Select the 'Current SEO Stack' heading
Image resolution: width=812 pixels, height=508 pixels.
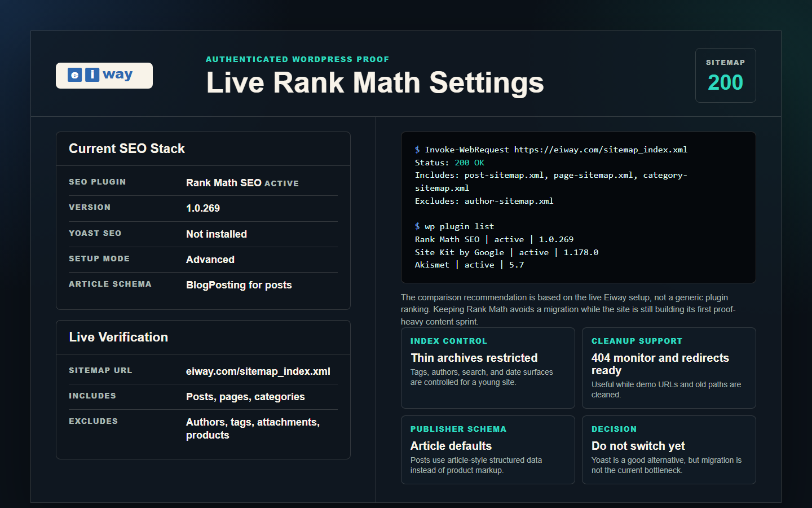pyautogui.click(x=127, y=148)
